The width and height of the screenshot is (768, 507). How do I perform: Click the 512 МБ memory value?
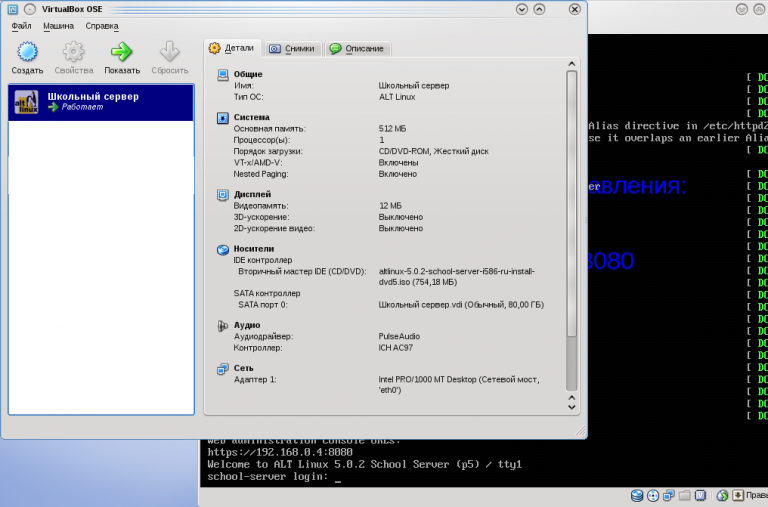tap(392, 129)
